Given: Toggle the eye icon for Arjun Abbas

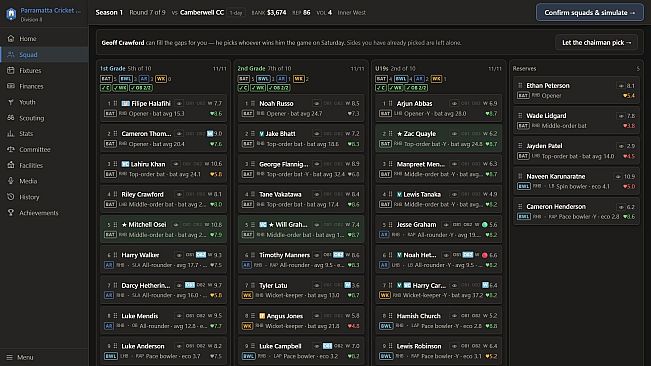Looking at the screenshot, I should (454, 103).
